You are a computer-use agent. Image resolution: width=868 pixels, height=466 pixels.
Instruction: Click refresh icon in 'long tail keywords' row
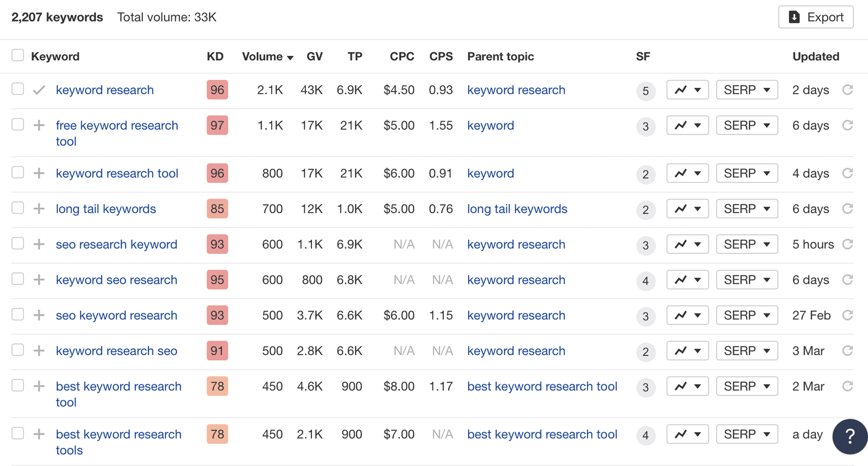(847, 209)
